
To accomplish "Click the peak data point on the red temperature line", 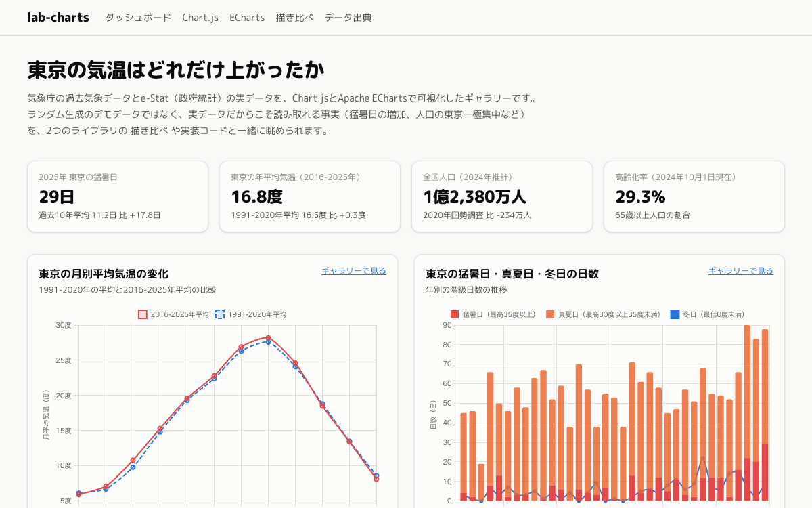I will point(268,338).
